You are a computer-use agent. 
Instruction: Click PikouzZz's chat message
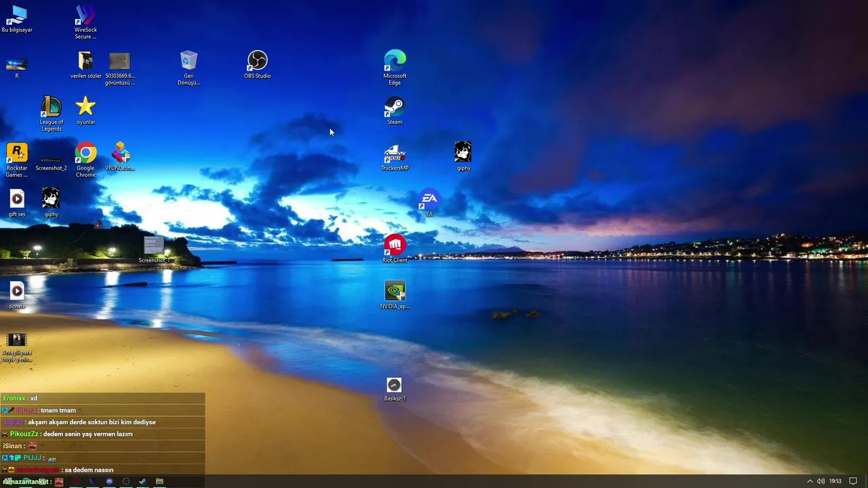pos(102,434)
